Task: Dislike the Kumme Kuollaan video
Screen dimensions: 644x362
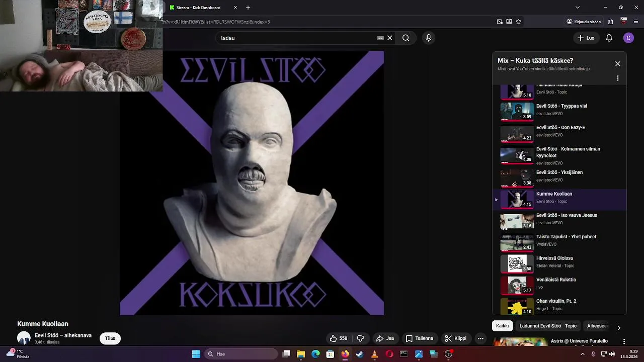Action: pyautogui.click(x=360, y=338)
